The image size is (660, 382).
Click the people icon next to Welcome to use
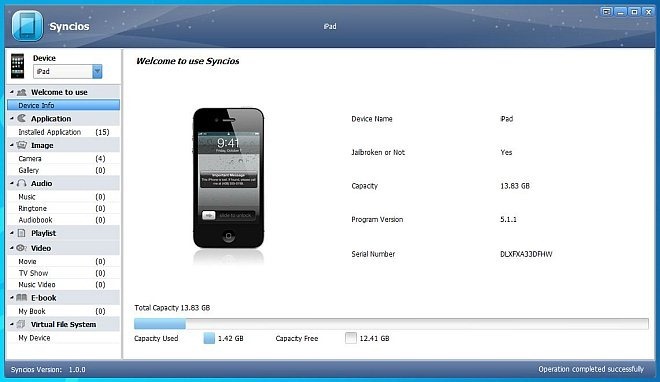pyautogui.click(x=21, y=92)
